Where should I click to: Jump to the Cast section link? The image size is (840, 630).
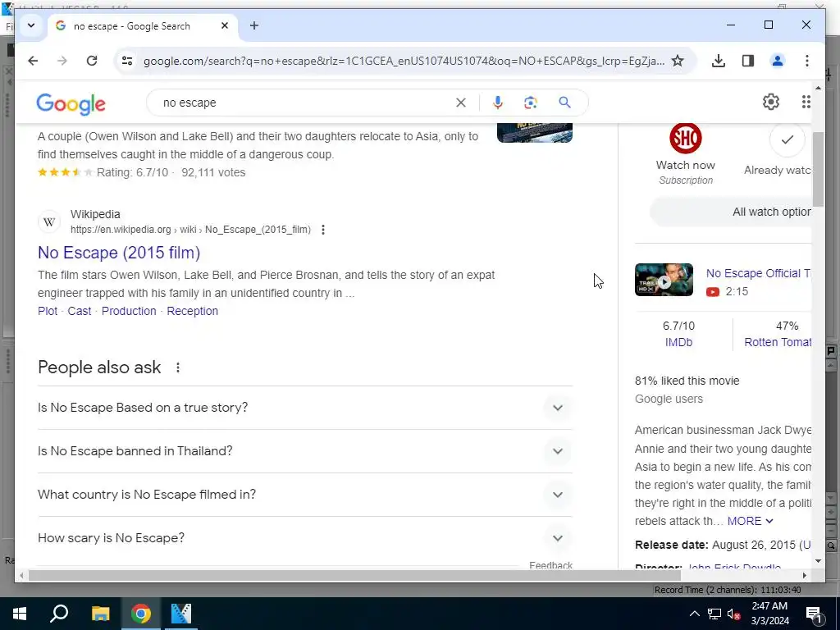pyautogui.click(x=80, y=311)
